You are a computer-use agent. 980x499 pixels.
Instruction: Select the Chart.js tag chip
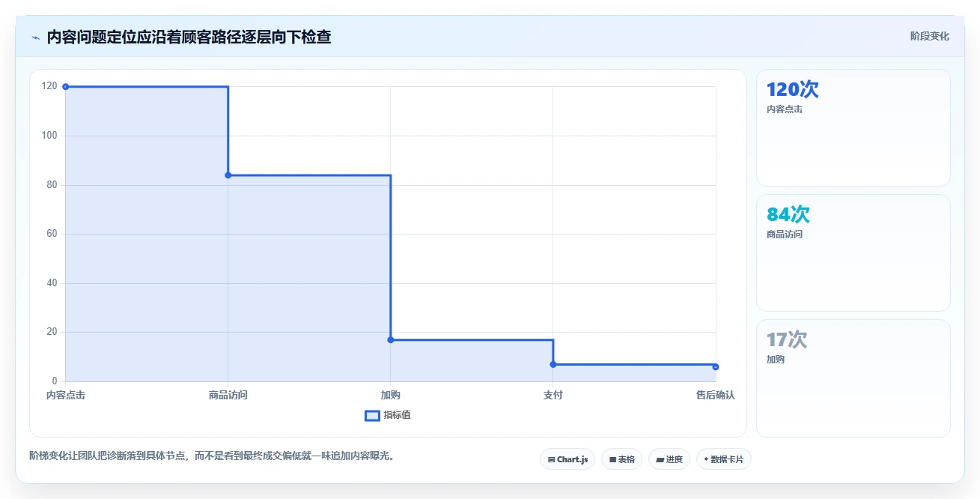click(x=567, y=459)
